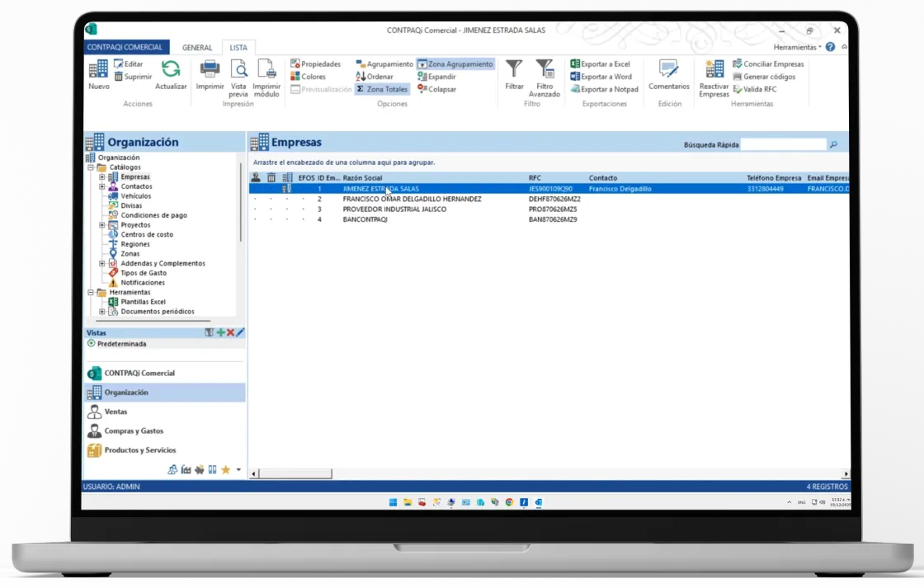Click green plus to add a view
Image resolution: width=924 pixels, height=588 pixels.
(221, 333)
